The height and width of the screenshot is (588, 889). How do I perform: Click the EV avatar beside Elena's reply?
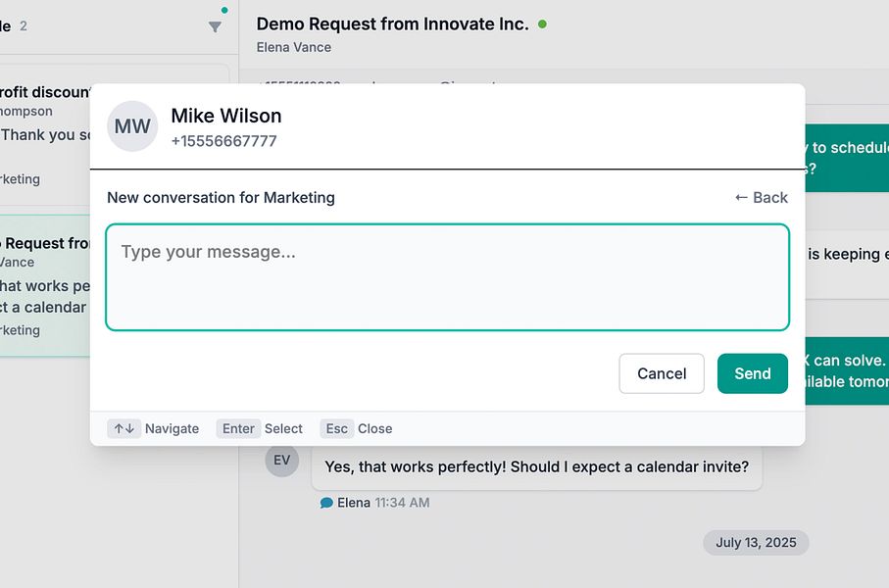click(281, 461)
